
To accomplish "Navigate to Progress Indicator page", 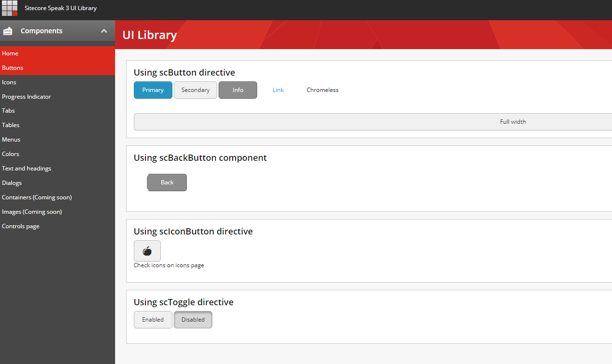I will (26, 96).
